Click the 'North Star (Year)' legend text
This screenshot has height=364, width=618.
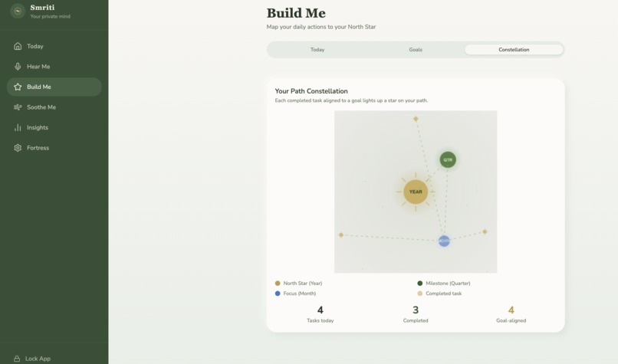pyautogui.click(x=303, y=284)
